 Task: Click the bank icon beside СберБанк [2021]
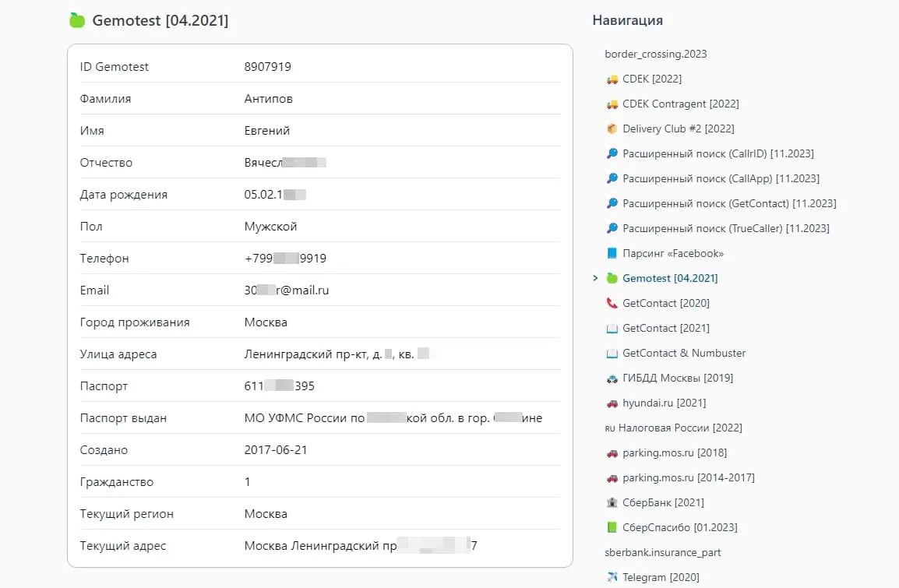612,502
